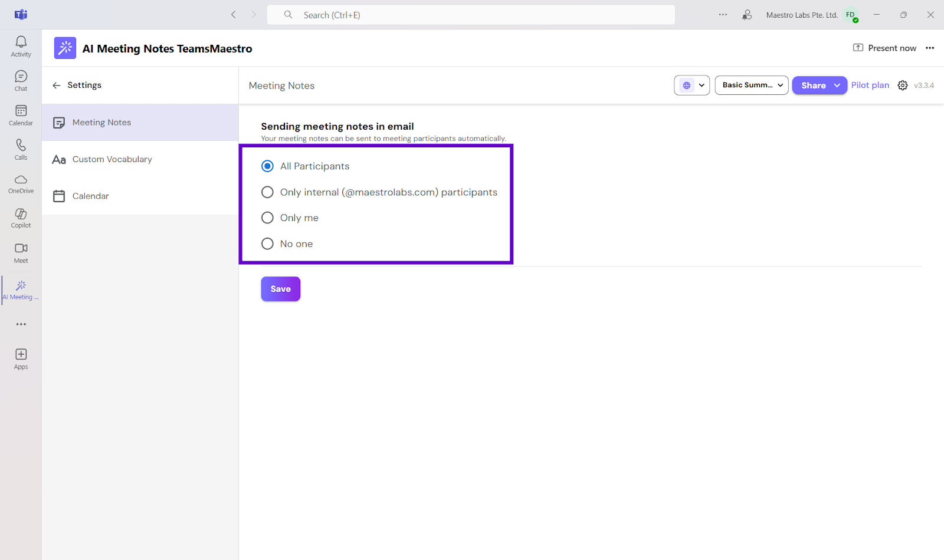Click the Microsoft Teams logo icon

point(21,15)
